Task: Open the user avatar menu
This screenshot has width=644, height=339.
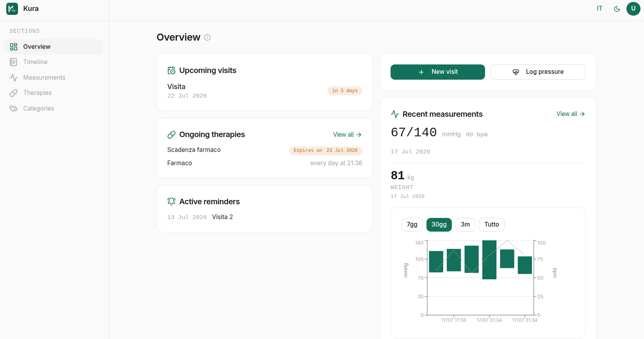Action: 633,9
